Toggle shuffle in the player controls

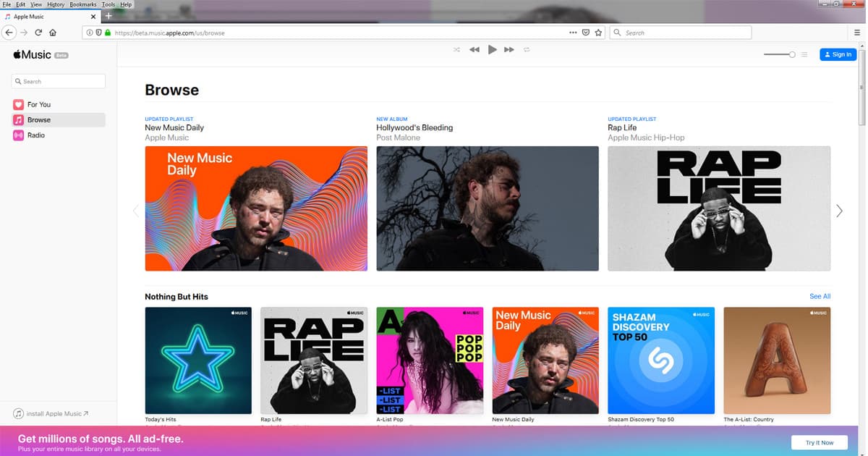456,50
